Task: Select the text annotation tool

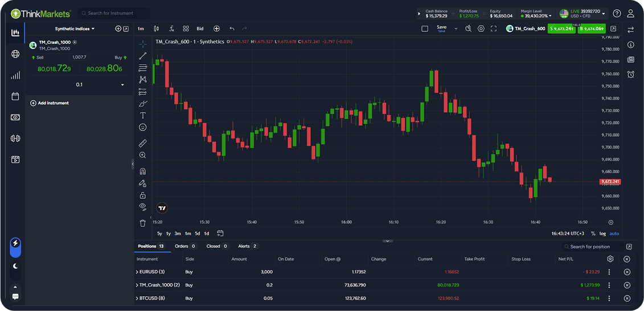Action: [143, 115]
